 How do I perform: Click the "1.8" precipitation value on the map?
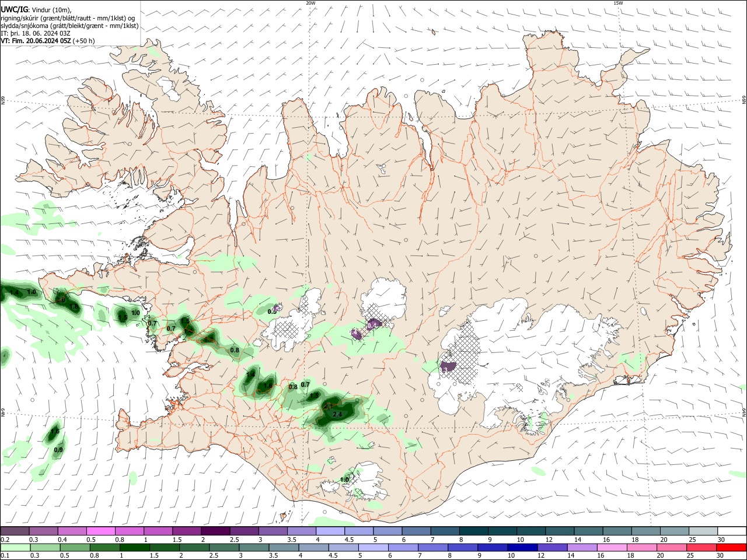pyautogui.click(x=74, y=307)
